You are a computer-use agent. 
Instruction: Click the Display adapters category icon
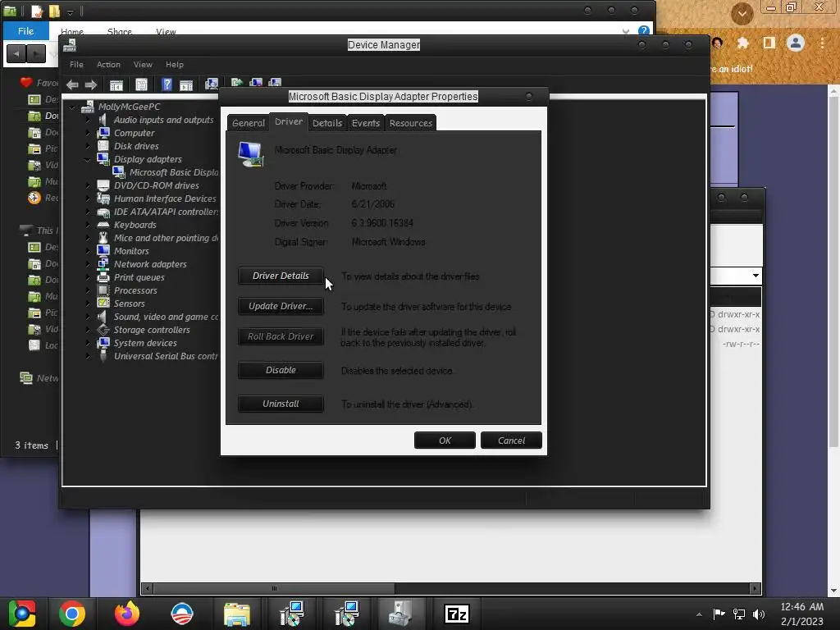[x=103, y=159]
